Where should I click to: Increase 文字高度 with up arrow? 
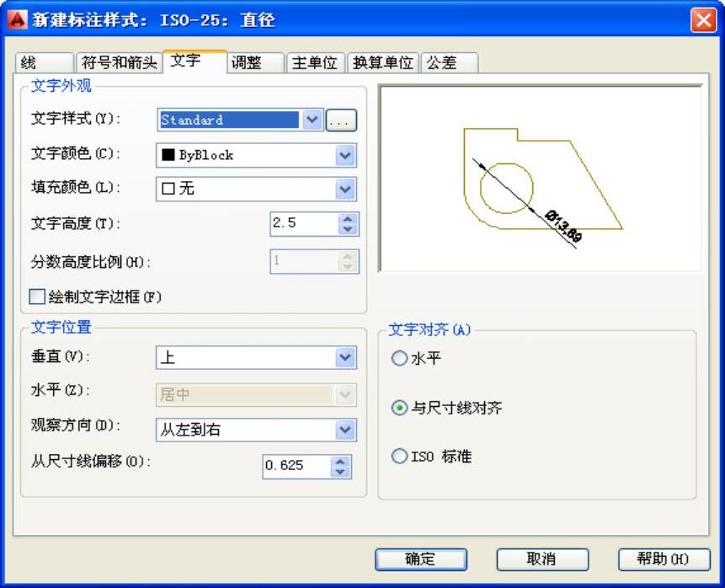348,219
